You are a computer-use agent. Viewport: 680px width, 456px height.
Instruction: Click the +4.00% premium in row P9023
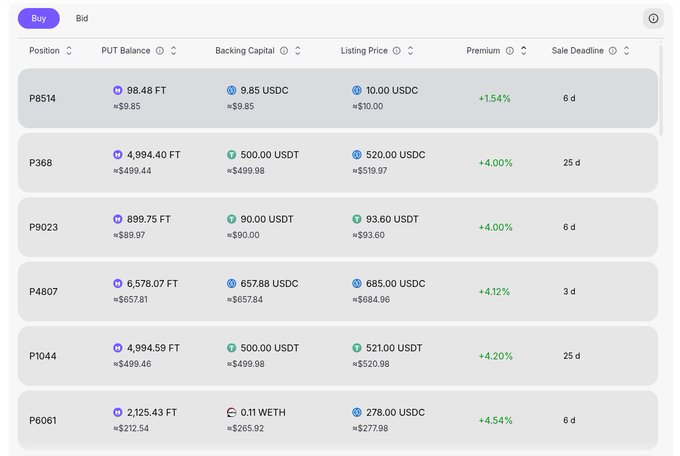pyautogui.click(x=495, y=227)
